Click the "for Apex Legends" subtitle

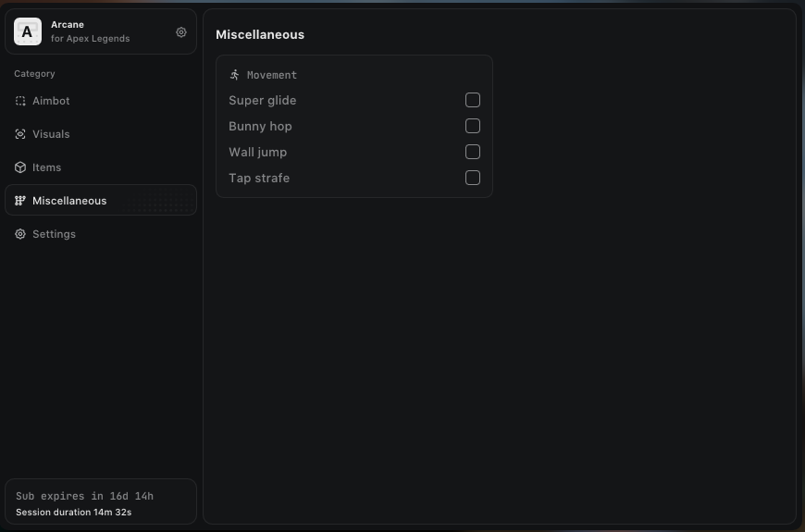[x=90, y=39]
